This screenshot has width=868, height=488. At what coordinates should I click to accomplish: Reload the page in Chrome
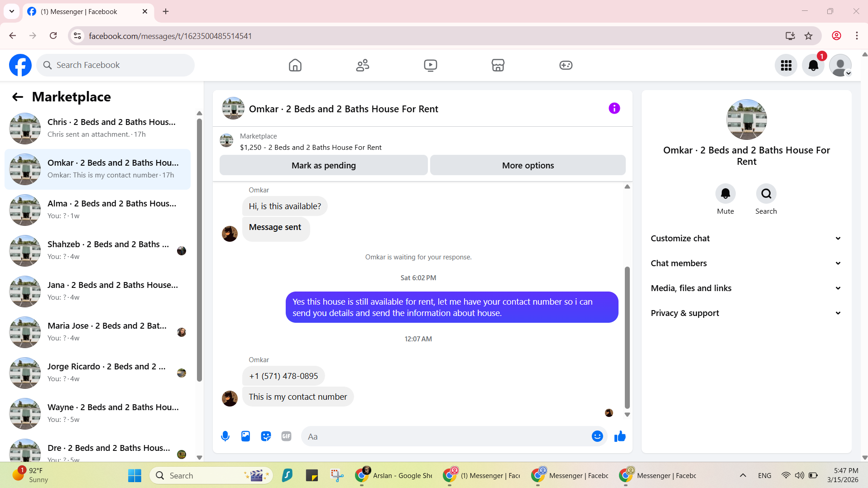point(53,36)
